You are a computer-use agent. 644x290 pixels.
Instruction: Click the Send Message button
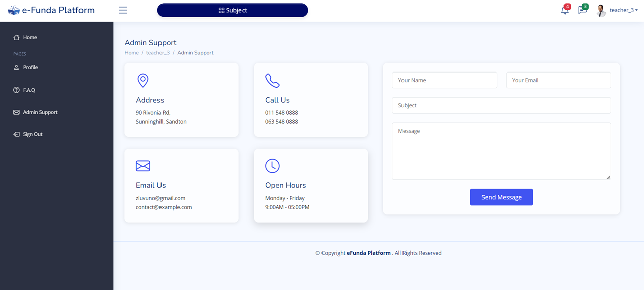502,197
